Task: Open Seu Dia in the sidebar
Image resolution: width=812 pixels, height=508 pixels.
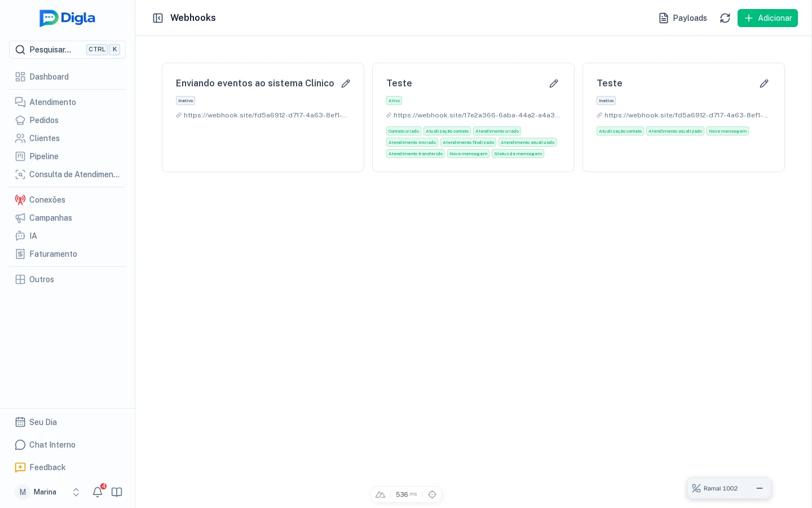Action: [x=67, y=422]
